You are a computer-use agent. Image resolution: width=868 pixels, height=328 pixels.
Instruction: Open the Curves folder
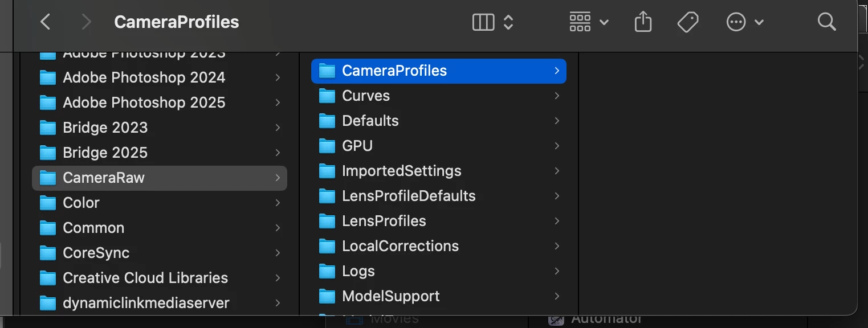[365, 96]
